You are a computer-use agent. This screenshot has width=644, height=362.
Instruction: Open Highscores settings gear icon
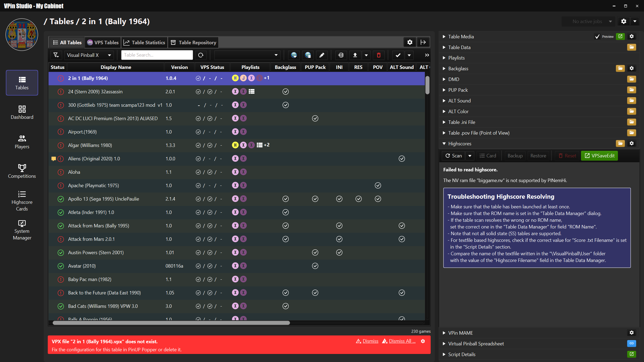click(x=632, y=143)
